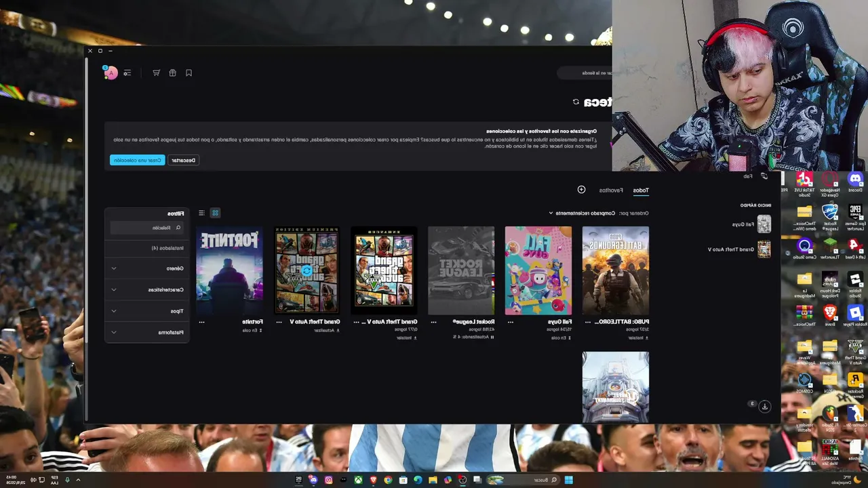Open COSMOS desktop shortcut
Viewport: 868px width, 488px height.
804,383
